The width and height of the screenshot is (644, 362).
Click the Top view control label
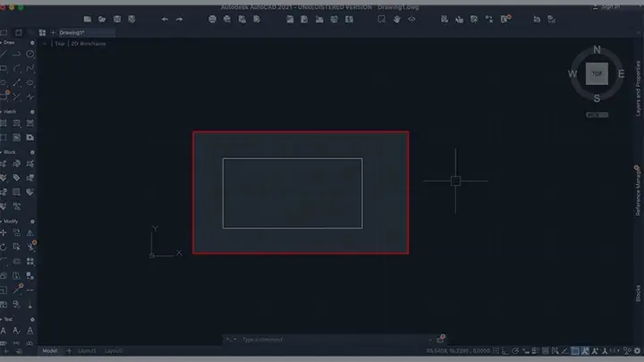60,44
